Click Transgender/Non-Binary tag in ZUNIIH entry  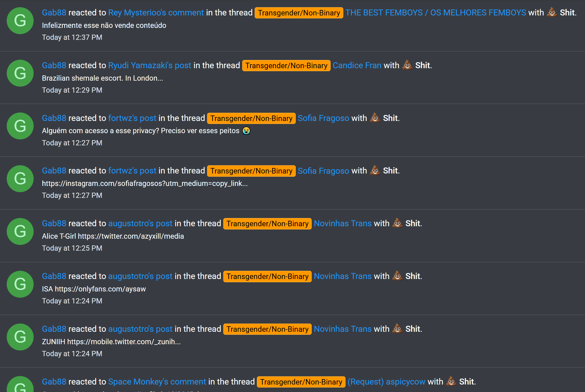point(267,329)
